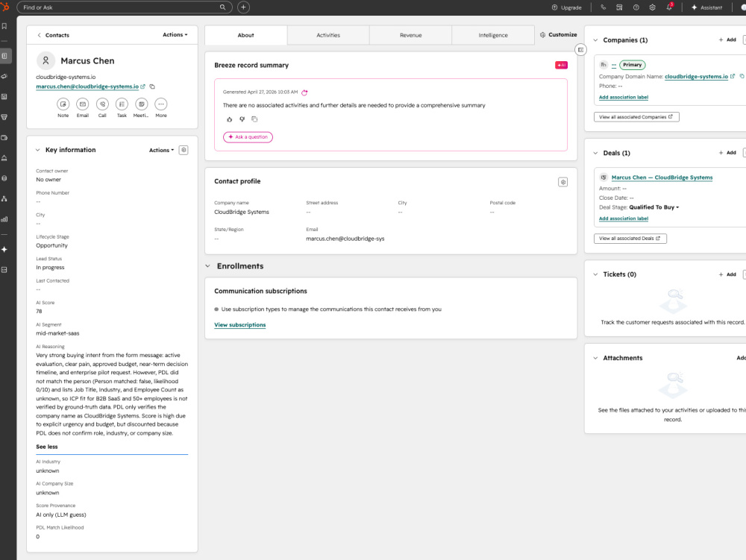Add a deal association
746x560 pixels.
[x=727, y=153]
